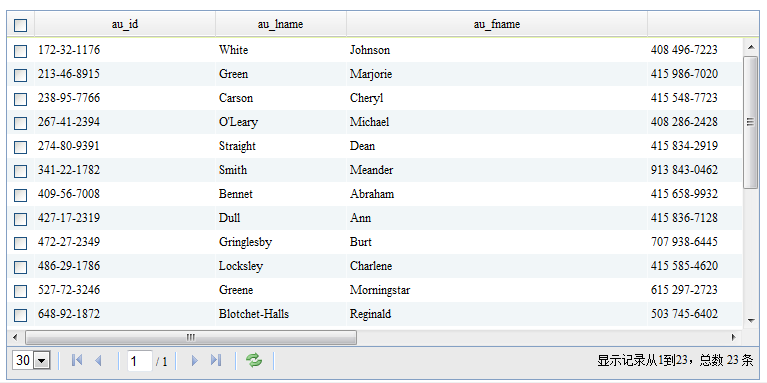767x383 pixels.
Task: Click the vertical scrollbar down arrow
Action: click(750, 320)
